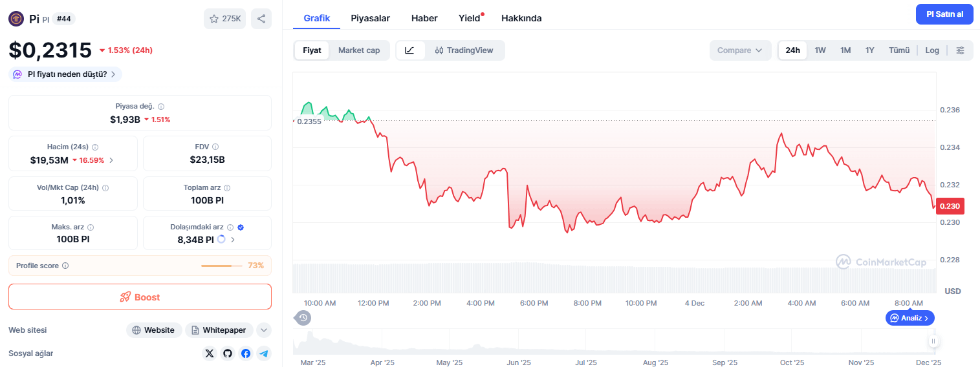Click the info icon beside Hacim (24s)
The image size is (980, 367).
click(95, 147)
